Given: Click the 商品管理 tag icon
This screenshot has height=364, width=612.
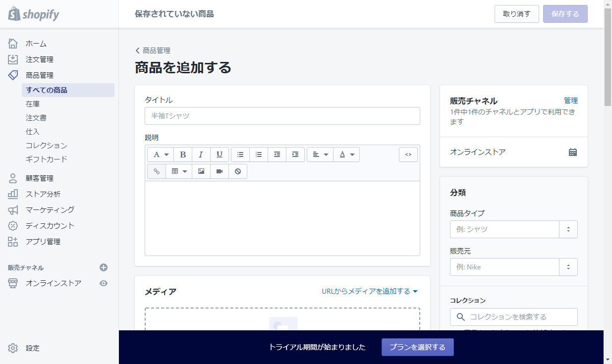Looking at the screenshot, I should 13,75.
